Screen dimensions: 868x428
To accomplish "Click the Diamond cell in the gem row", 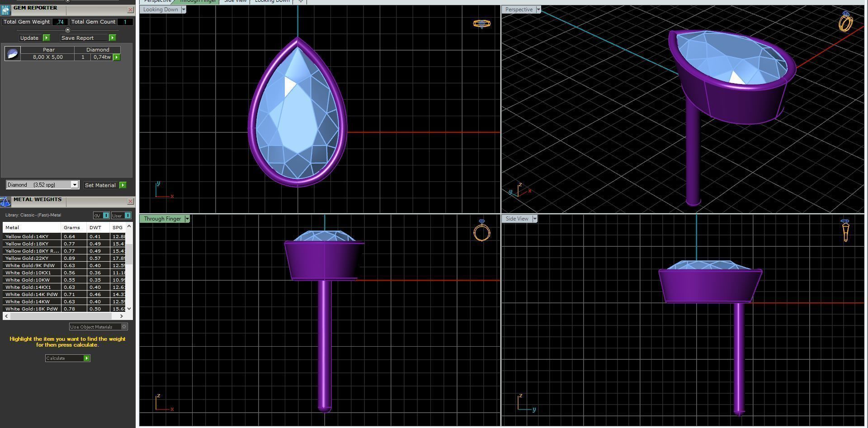I will coord(98,50).
